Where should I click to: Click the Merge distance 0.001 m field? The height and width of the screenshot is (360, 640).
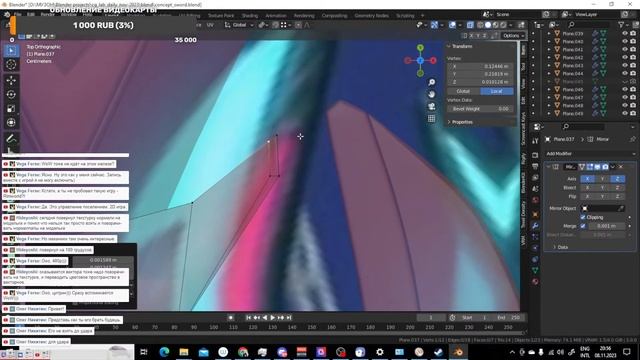pyautogui.click(x=606, y=226)
